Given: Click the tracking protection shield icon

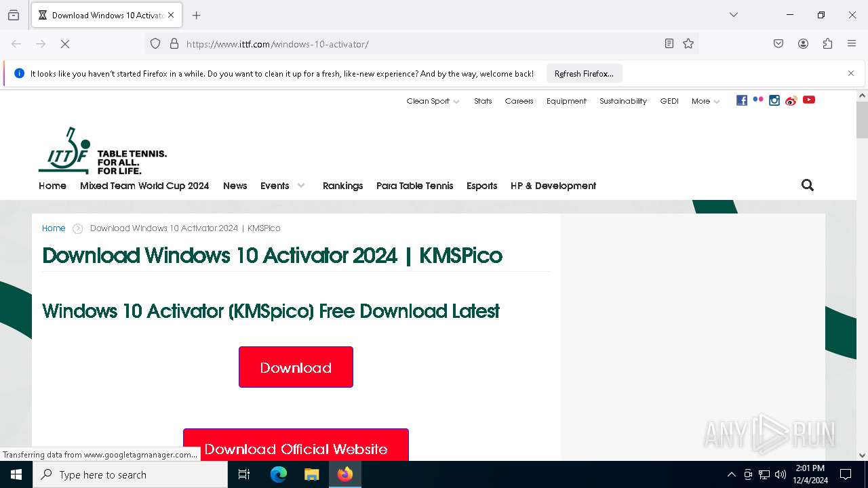Looking at the screenshot, I should pos(155,43).
